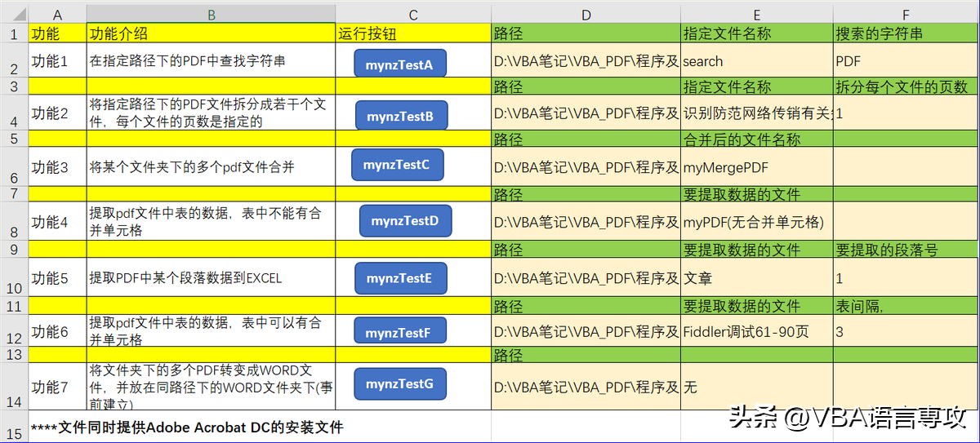Viewport: 980px width, 443px height.
Task: Select the 功能4 cell
Action: (57, 221)
